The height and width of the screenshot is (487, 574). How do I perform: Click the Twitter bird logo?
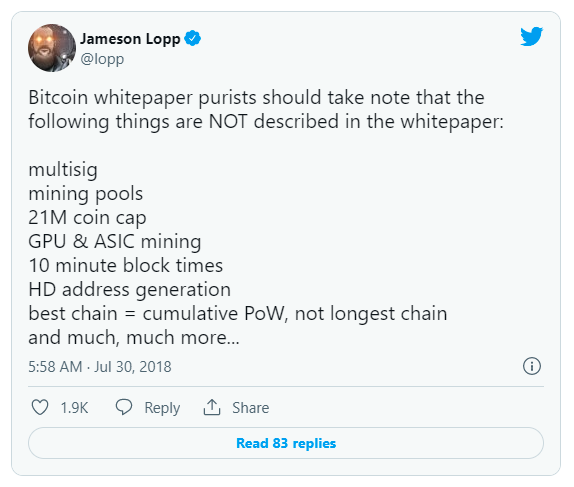click(x=532, y=36)
